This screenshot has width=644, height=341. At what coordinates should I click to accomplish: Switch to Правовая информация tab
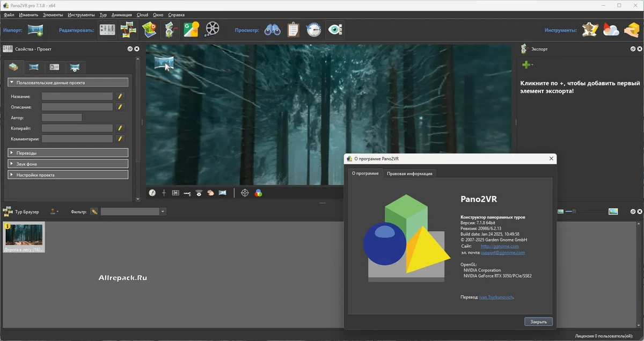click(410, 173)
